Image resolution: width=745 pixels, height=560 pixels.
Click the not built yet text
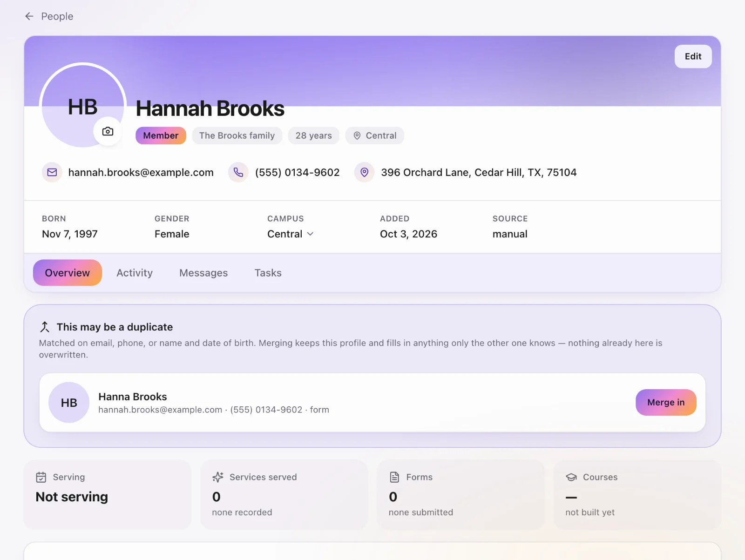[590, 512]
